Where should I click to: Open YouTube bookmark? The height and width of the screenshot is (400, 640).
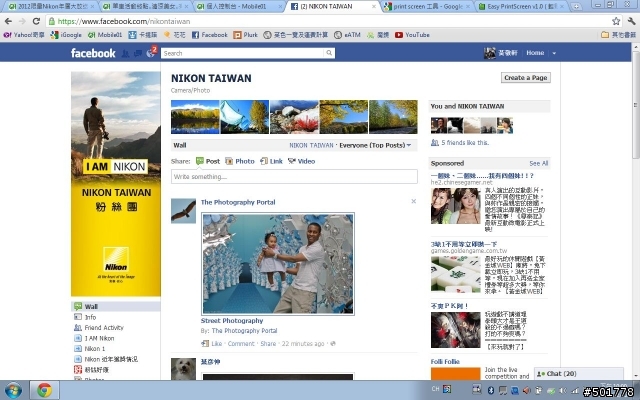click(412, 35)
